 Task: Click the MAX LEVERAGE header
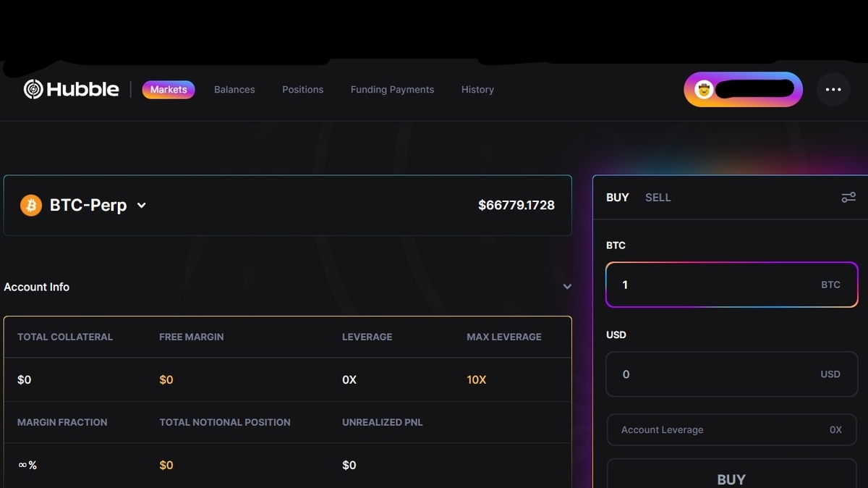coord(504,337)
